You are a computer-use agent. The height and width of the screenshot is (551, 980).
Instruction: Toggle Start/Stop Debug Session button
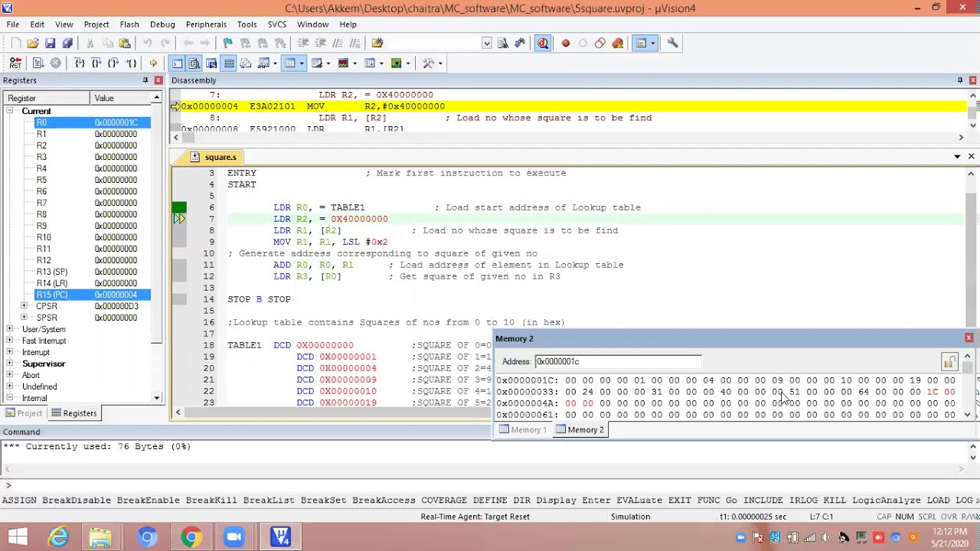[543, 43]
